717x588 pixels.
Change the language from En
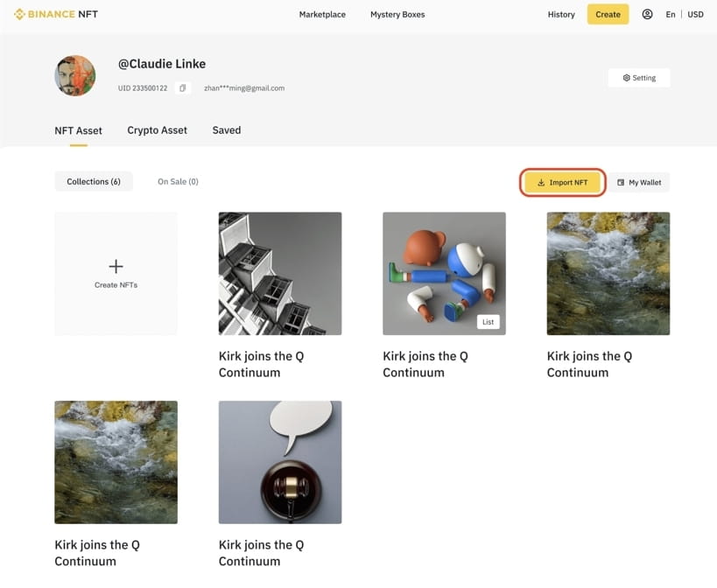pos(671,15)
